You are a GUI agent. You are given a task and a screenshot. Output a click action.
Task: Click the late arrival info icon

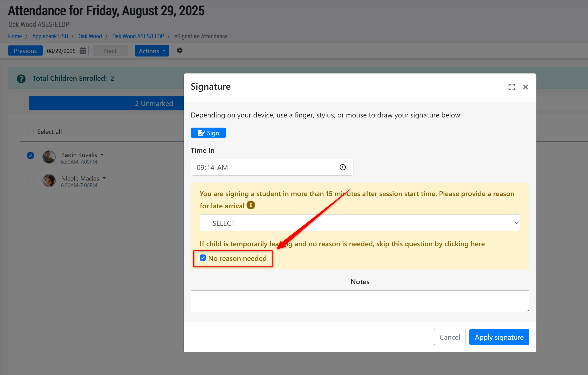pos(251,205)
